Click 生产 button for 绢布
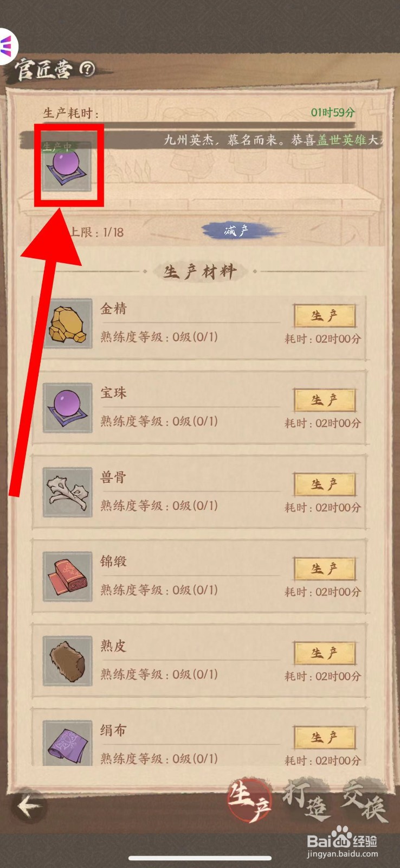 [324, 737]
